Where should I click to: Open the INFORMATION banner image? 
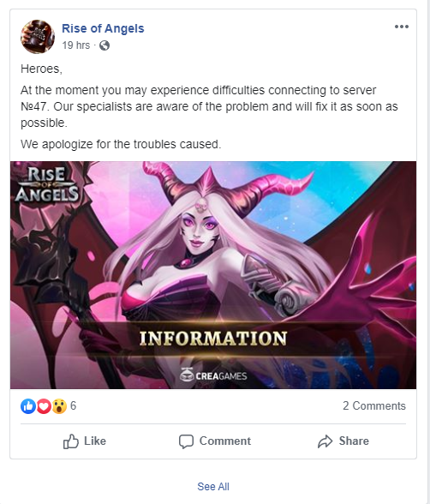click(213, 275)
